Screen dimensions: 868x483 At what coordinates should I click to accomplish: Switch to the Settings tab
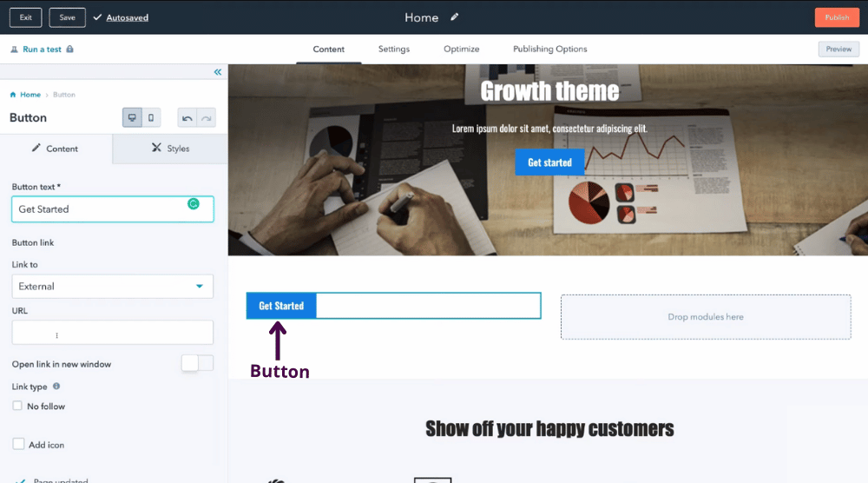(x=393, y=49)
